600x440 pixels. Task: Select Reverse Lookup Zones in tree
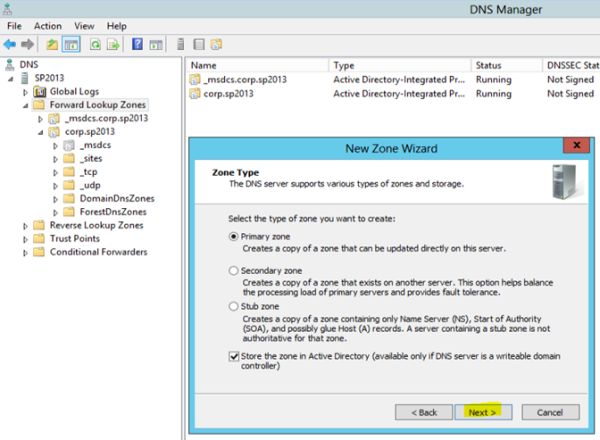click(x=96, y=225)
